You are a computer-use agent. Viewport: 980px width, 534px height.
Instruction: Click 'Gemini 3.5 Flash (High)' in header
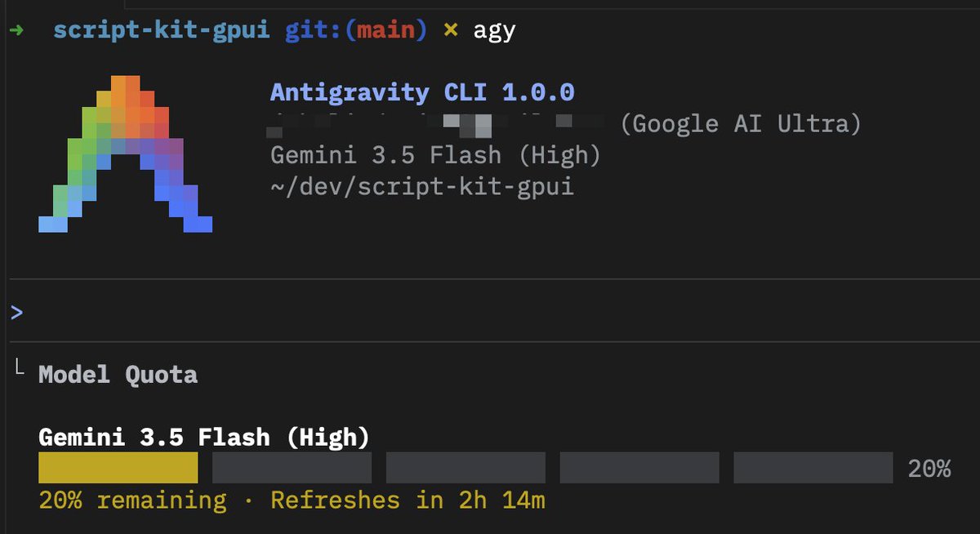tap(435, 154)
